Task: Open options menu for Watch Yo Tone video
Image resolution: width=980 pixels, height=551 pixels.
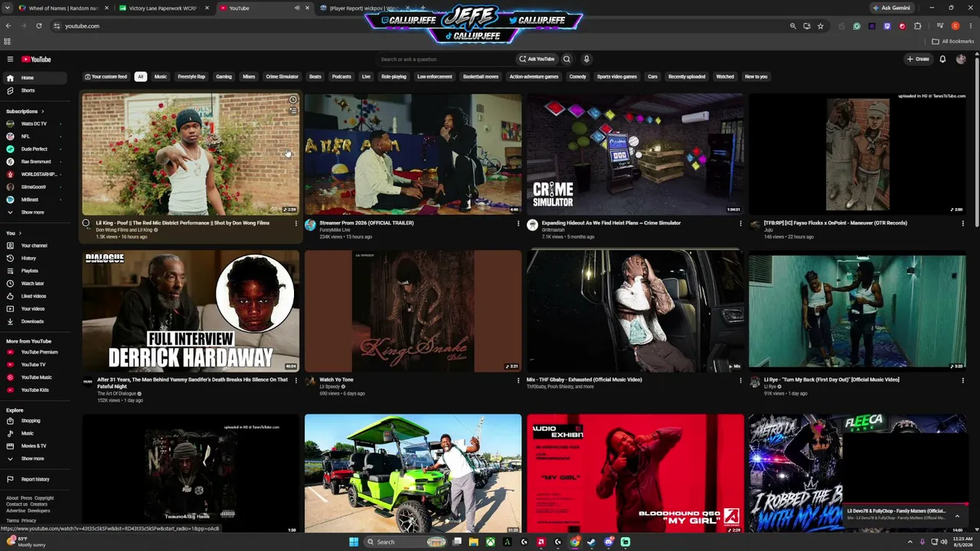Action: tap(518, 380)
